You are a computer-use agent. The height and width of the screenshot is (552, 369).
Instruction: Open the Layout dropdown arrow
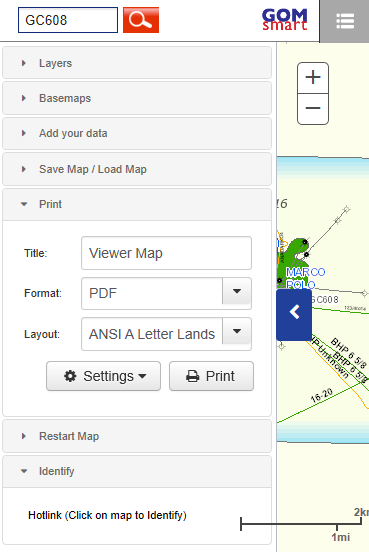pyautogui.click(x=237, y=332)
